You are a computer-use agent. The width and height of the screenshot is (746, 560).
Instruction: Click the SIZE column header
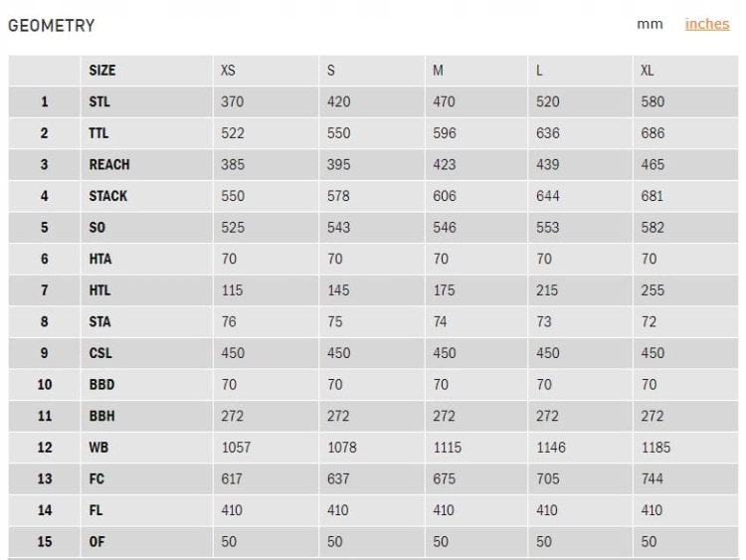pos(101,71)
